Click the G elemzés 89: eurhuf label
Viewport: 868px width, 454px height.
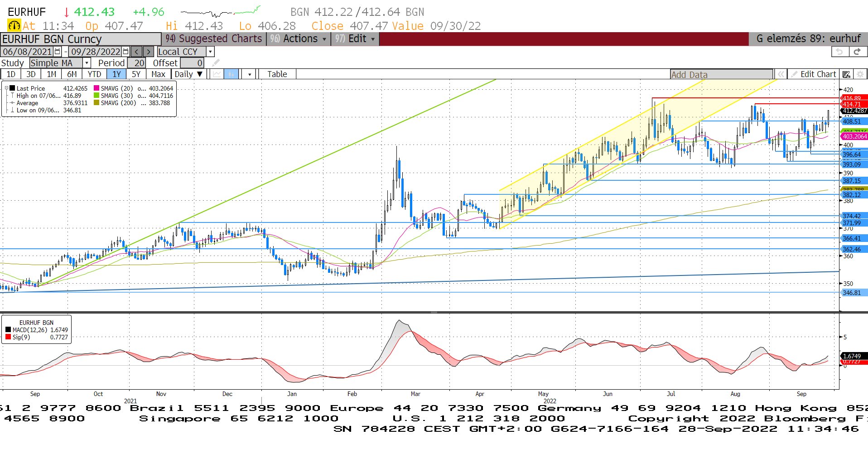point(808,39)
